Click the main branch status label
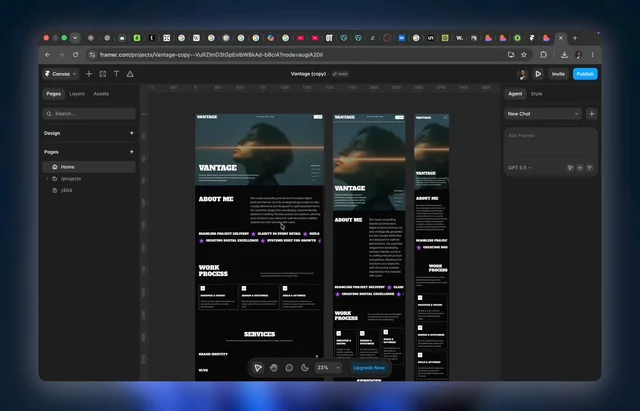The width and height of the screenshot is (640, 411). [340, 74]
